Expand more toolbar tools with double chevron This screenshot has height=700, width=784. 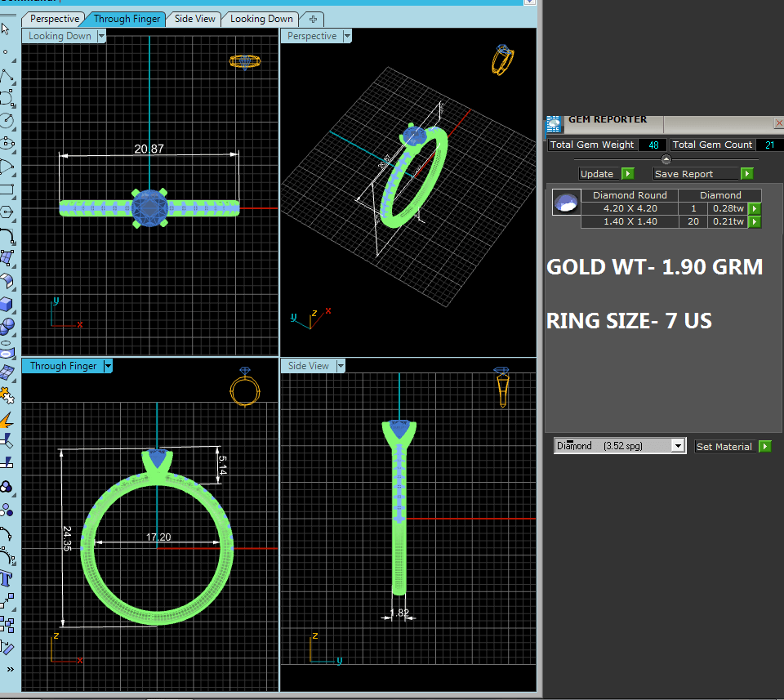pos(8,670)
